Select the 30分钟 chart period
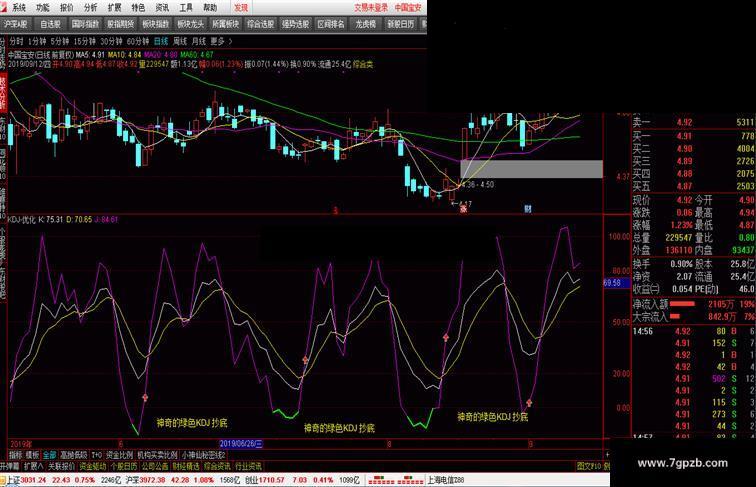The height and width of the screenshot is (487, 756). coord(111,41)
